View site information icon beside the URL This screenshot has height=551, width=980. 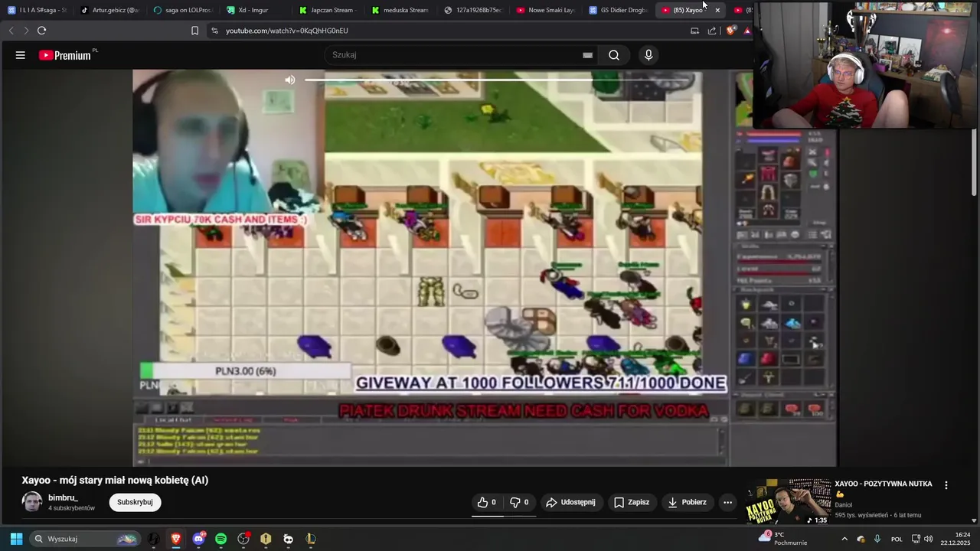tap(214, 31)
